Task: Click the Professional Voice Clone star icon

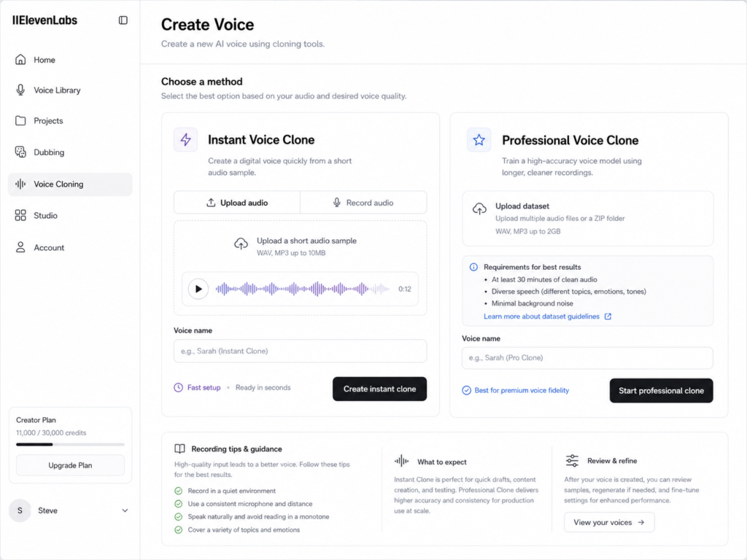Action: (479, 139)
